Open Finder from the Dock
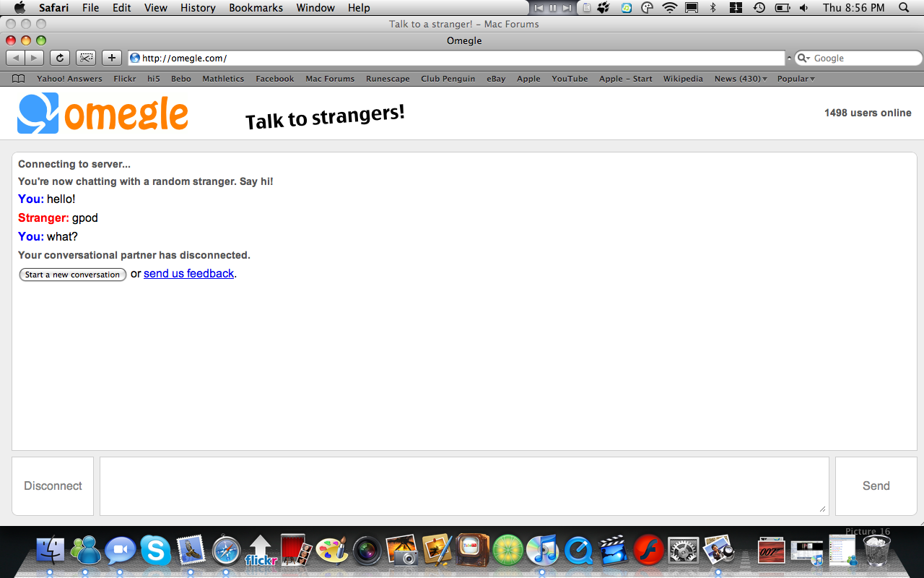The image size is (924, 578). 51,551
